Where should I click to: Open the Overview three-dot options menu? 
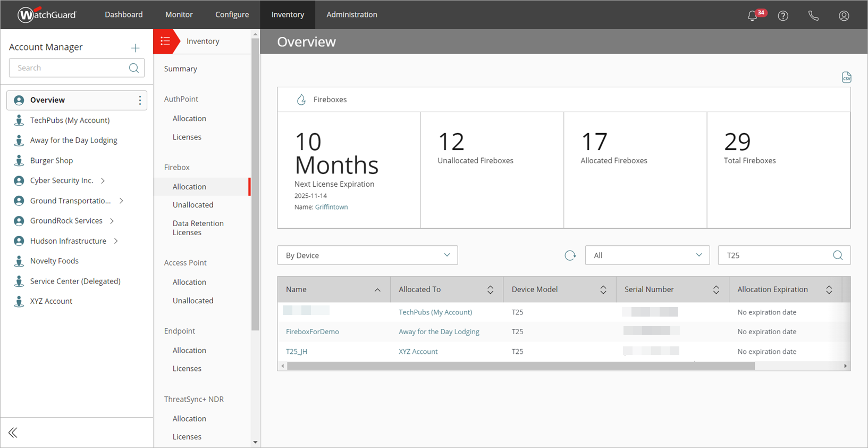point(140,100)
